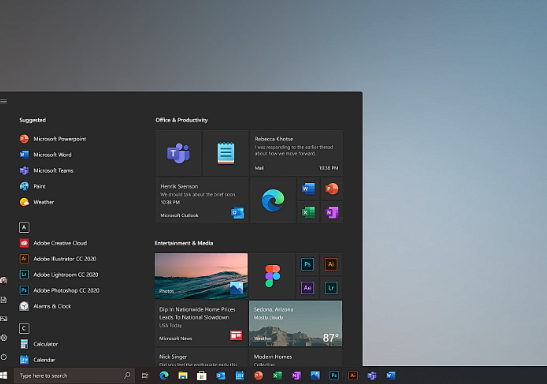Open Task View on the taskbar
The width and height of the screenshot is (547, 384).
tap(145, 375)
